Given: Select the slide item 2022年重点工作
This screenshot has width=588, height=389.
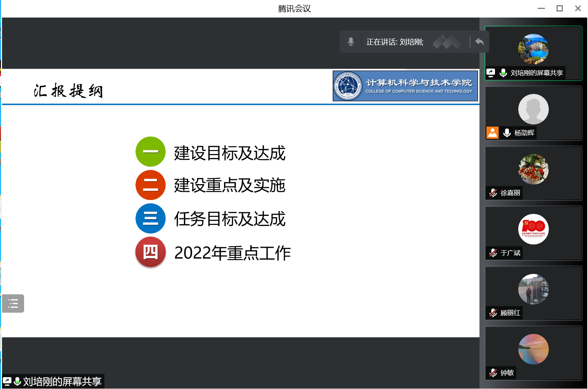Looking at the screenshot, I should click(x=232, y=253).
